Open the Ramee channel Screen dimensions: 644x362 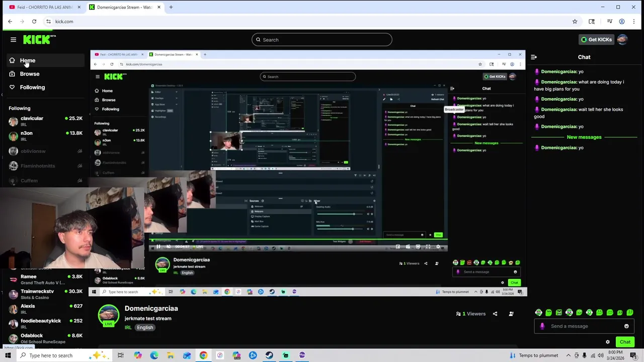(45, 279)
